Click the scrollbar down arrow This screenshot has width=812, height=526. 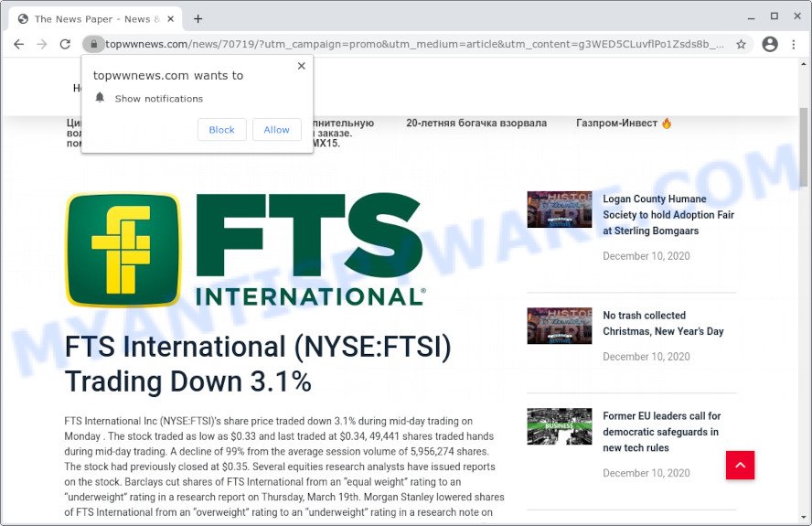point(803,518)
